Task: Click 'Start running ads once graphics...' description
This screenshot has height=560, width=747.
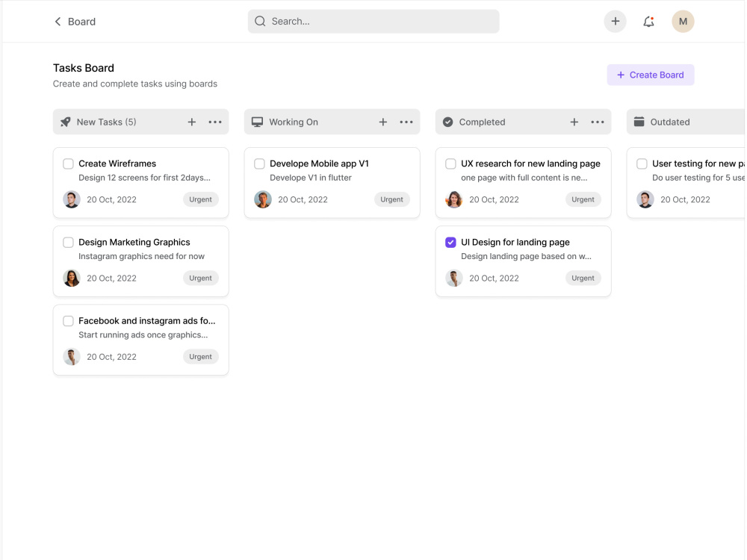Action: click(143, 335)
